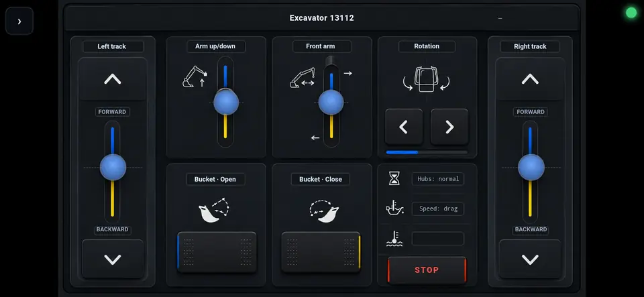The image size is (644, 297).
Task: Click the green connection status indicator
Action: (x=631, y=13)
